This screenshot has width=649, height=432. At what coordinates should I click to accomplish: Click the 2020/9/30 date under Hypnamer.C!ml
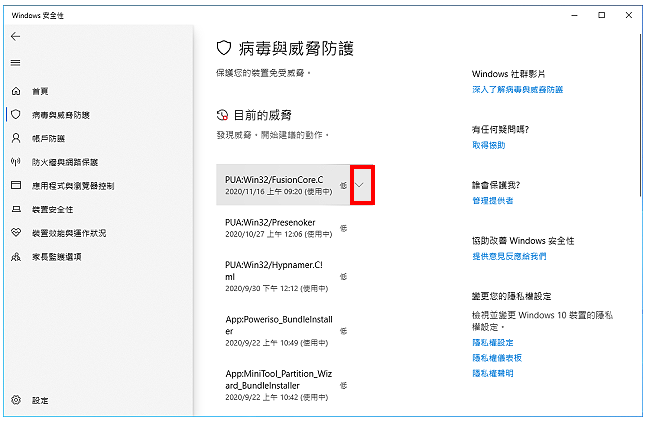click(x=277, y=288)
